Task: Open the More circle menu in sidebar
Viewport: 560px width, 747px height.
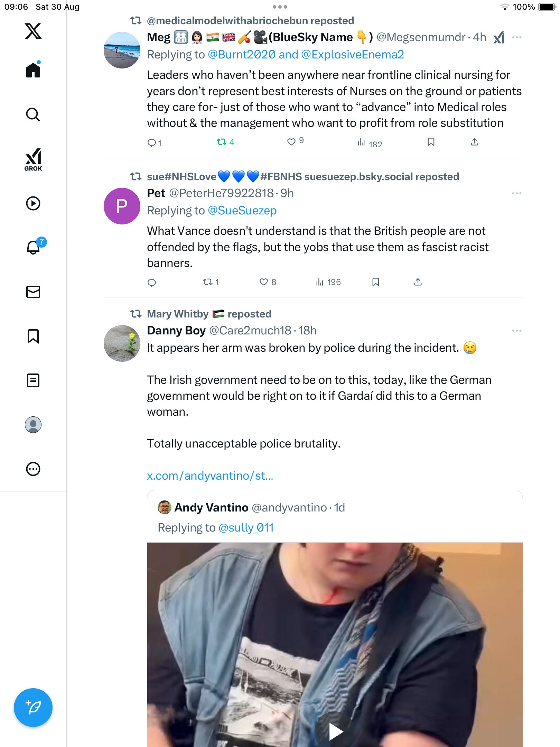Action: [x=33, y=469]
